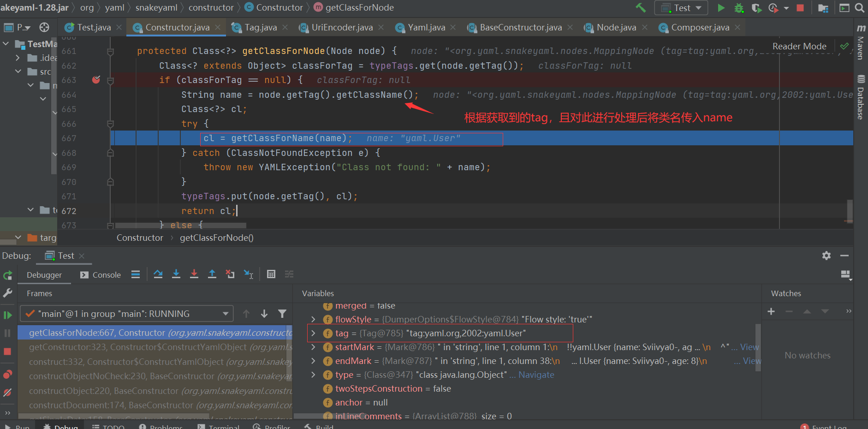
Task: Click editor horizontal scrollbar thumb
Action: (x=180, y=226)
